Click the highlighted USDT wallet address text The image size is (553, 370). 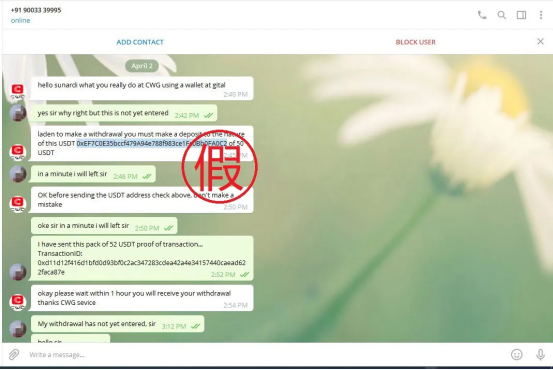tap(152, 144)
